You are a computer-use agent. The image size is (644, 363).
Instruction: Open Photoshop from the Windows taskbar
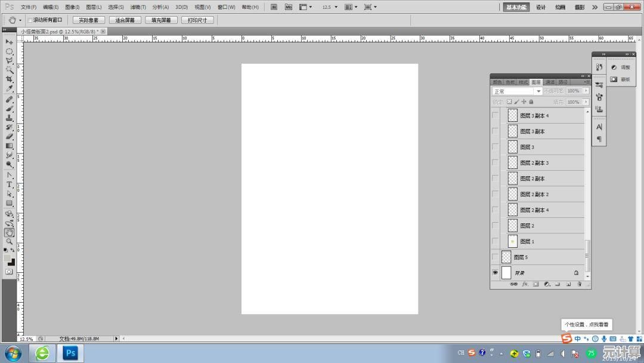pyautogui.click(x=70, y=353)
